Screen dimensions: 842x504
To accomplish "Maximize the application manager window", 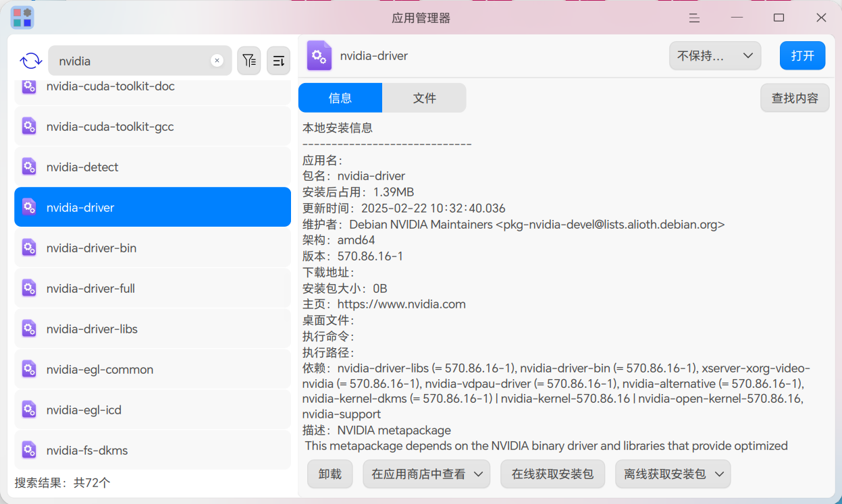I will [x=779, y=18].
